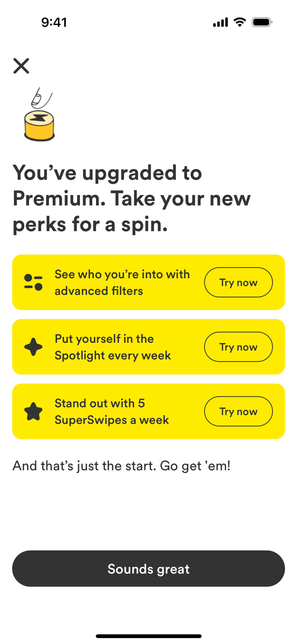Tap the "And that's just the start" text
Image resolution: width=297 pixels, height=644 pixels.
(121, 466)
